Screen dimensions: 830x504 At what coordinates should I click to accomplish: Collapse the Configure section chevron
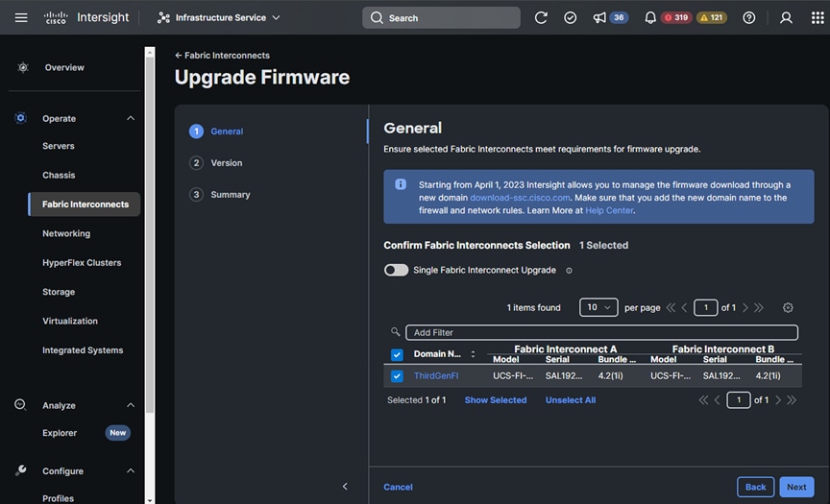(131, 471)
